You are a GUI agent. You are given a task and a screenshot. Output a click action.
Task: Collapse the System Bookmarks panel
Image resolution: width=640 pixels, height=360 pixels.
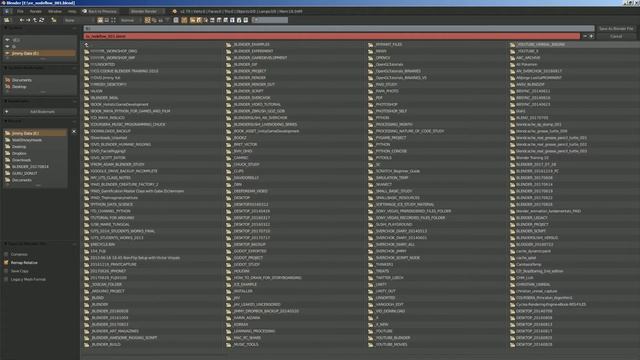[6, 68]
